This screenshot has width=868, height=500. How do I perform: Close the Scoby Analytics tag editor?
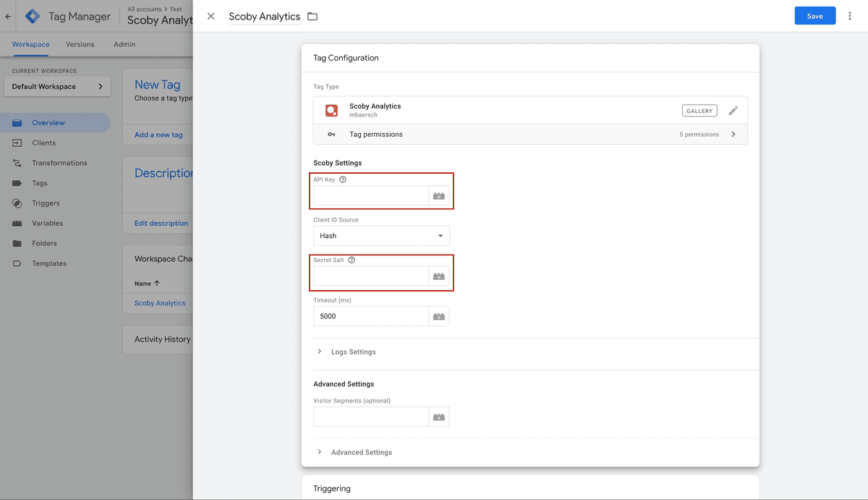click(210, 16)
